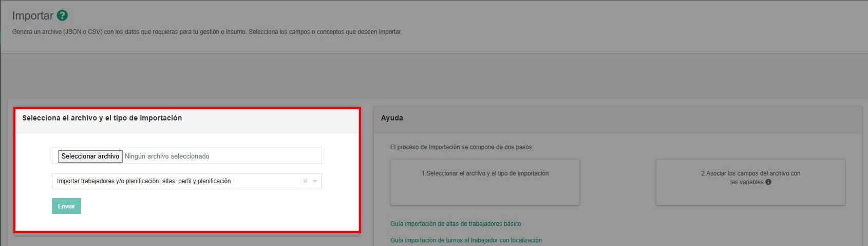This screenshot has width=868, height=246.
Task: Select the step 1 Seleccionar el archivo card
Action: (485, 182)
